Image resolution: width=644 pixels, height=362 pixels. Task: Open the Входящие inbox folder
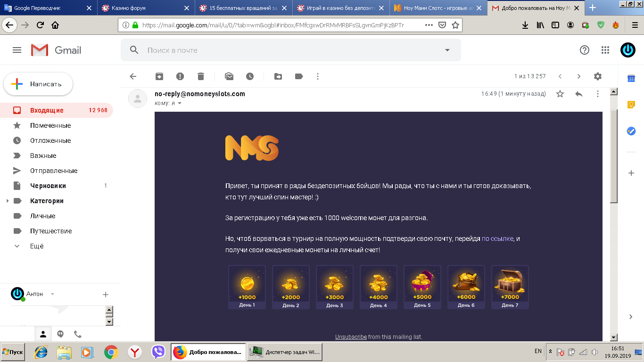point(47,110)
